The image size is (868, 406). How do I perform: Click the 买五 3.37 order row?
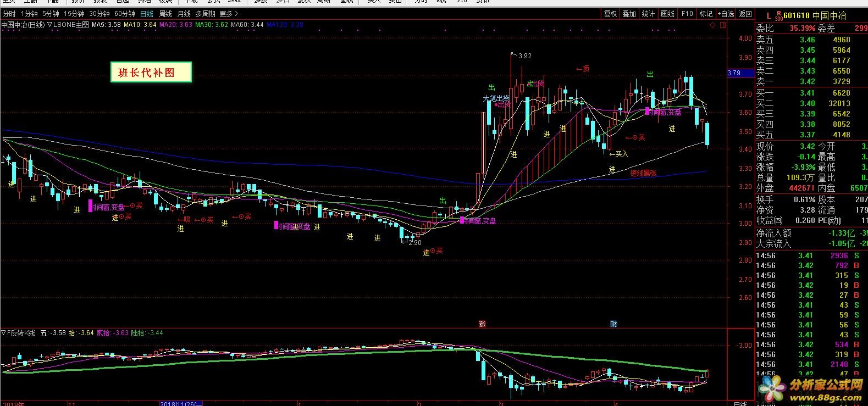pos(811,135)
